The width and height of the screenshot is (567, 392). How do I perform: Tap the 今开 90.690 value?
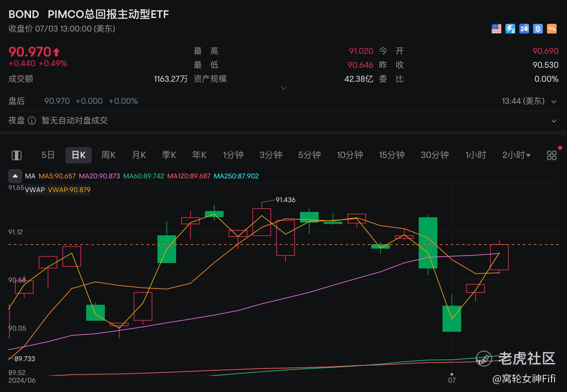click(546, 51)
